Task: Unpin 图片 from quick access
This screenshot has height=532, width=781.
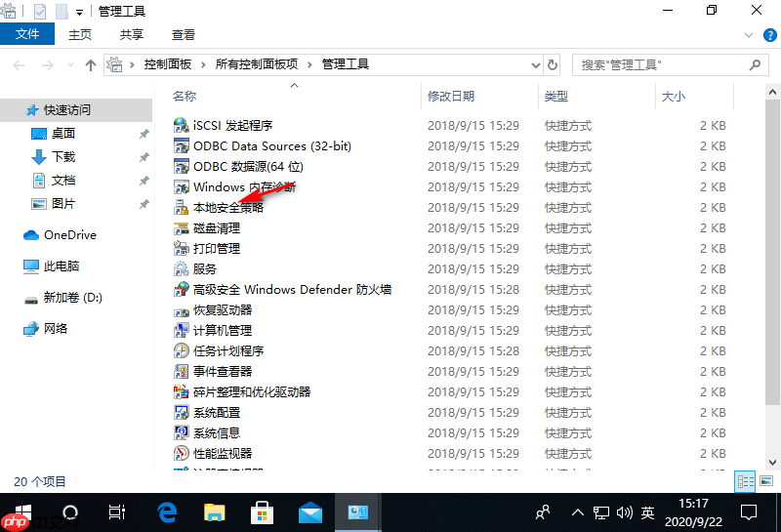Action: pyautogui.click(x=144, y=204)
